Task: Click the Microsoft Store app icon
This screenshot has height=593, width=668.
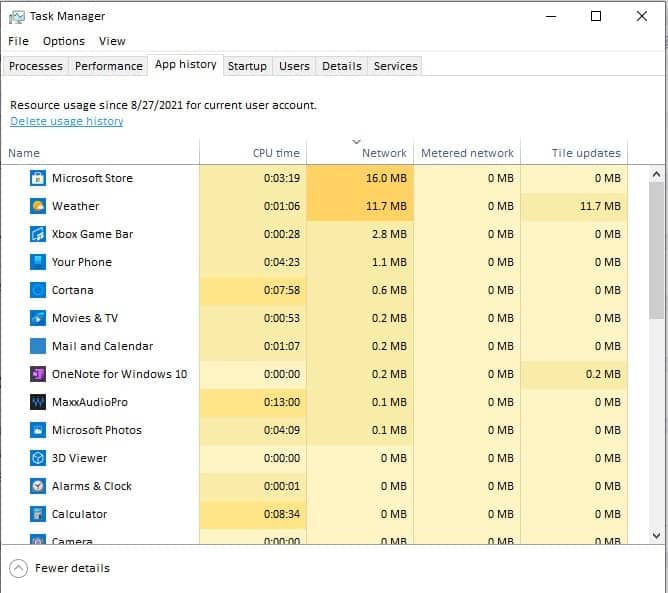Action: [38, 178]
